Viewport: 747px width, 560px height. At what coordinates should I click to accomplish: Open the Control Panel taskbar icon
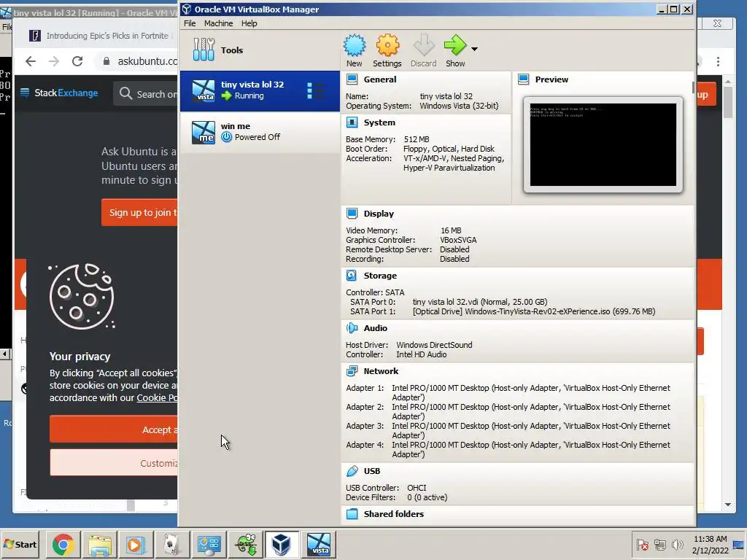(x=209, y=544)
